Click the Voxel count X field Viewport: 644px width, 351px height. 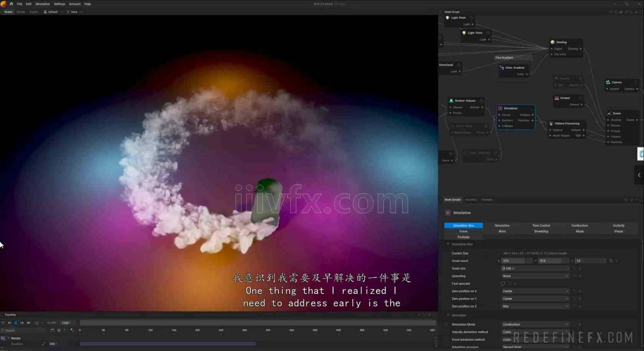click(517, 261)
